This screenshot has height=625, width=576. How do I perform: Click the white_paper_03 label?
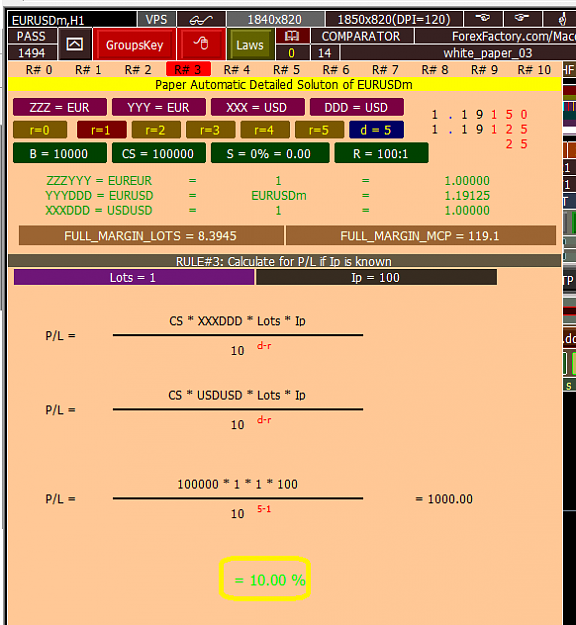487,53
